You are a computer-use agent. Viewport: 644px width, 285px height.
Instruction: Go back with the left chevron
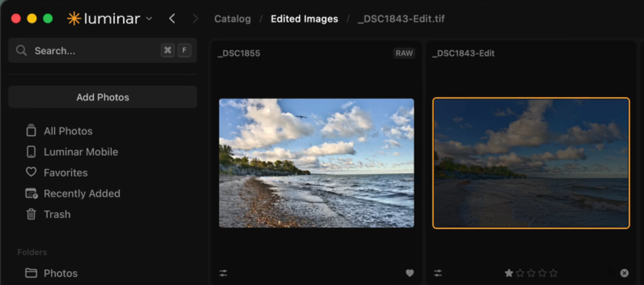172,19
